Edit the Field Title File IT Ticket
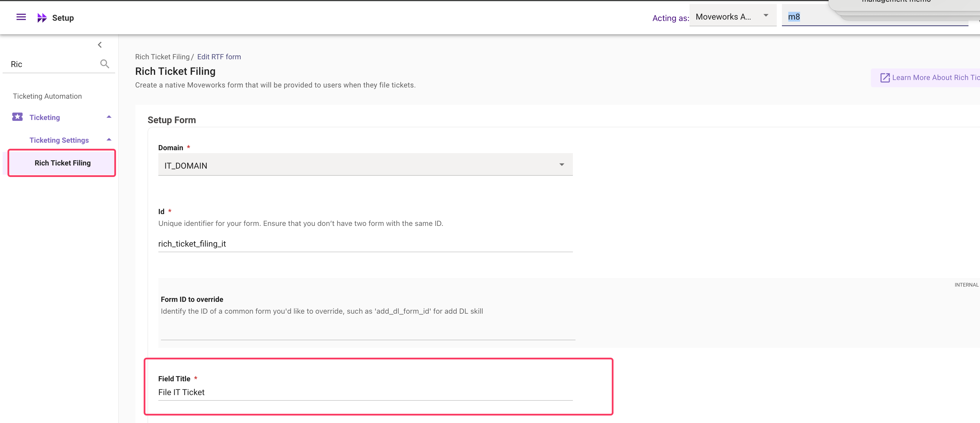Image resolution: width=980 pixels, height=423 pixels. pyautogui.click(x=365, y=392)
